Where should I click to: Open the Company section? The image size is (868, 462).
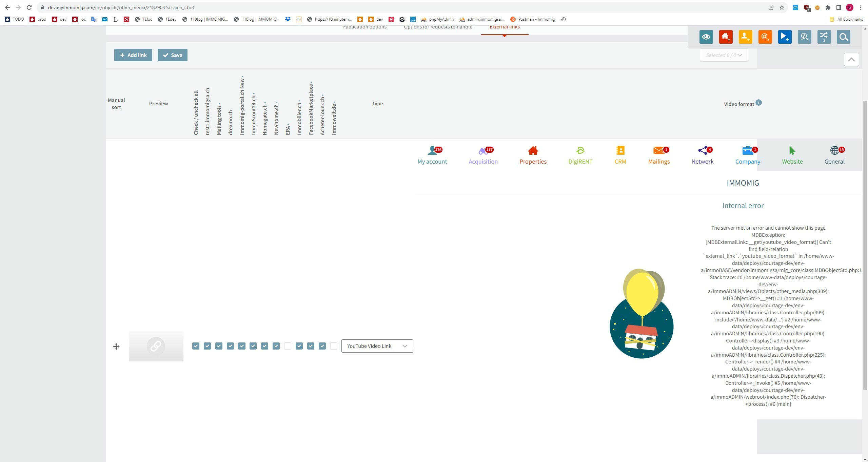748,155
